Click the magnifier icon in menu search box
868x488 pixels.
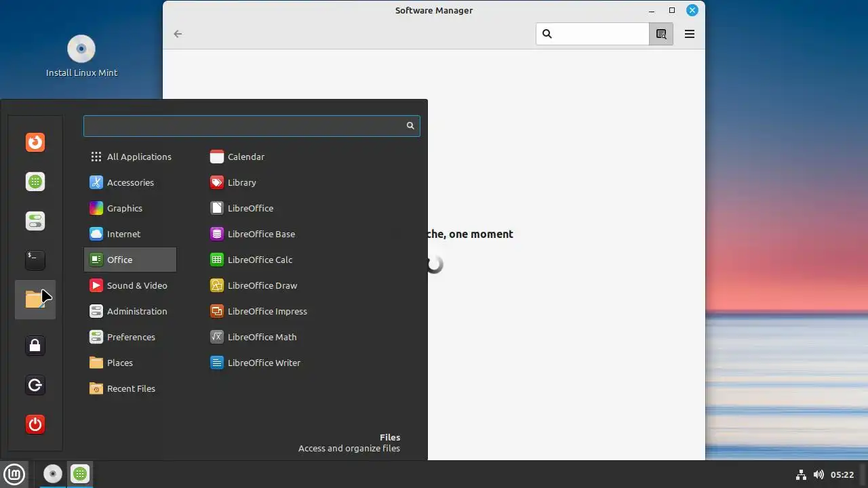click(x=410, y=125)
